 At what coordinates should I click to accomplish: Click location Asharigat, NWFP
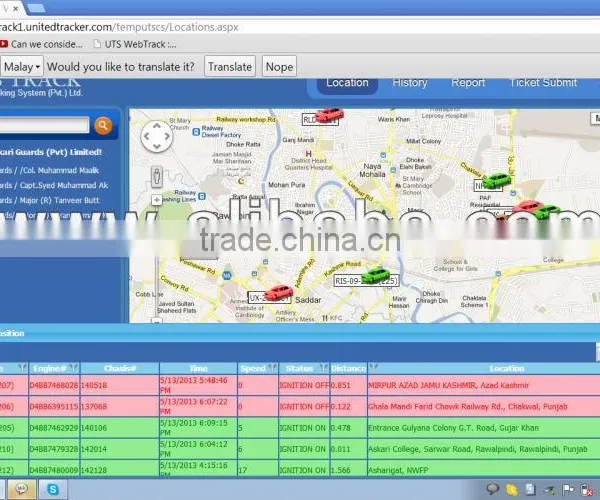tap(398, 470)
